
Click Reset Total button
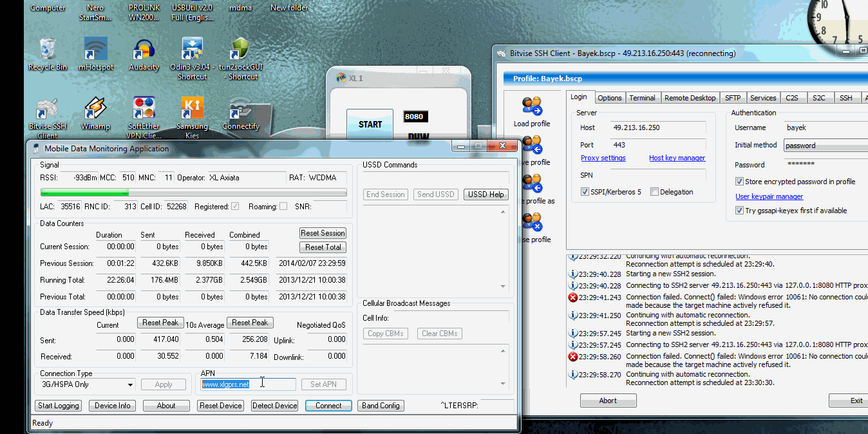[x=323, y=247]
